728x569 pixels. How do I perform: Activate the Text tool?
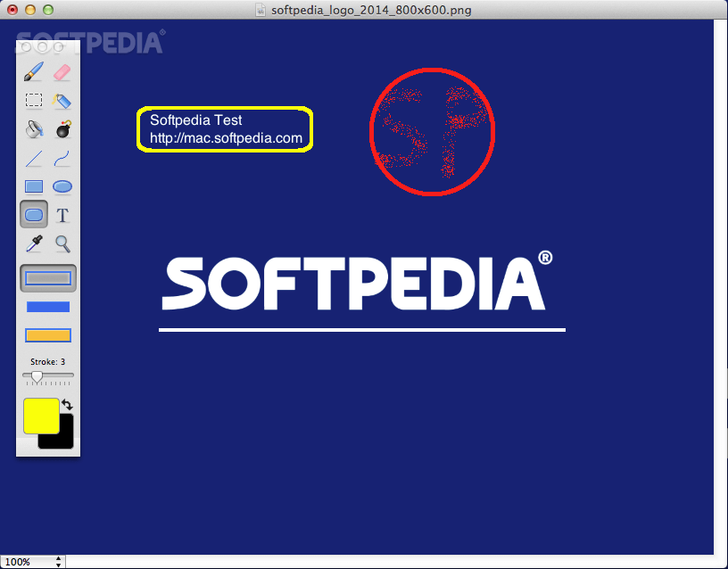(62, 215)
